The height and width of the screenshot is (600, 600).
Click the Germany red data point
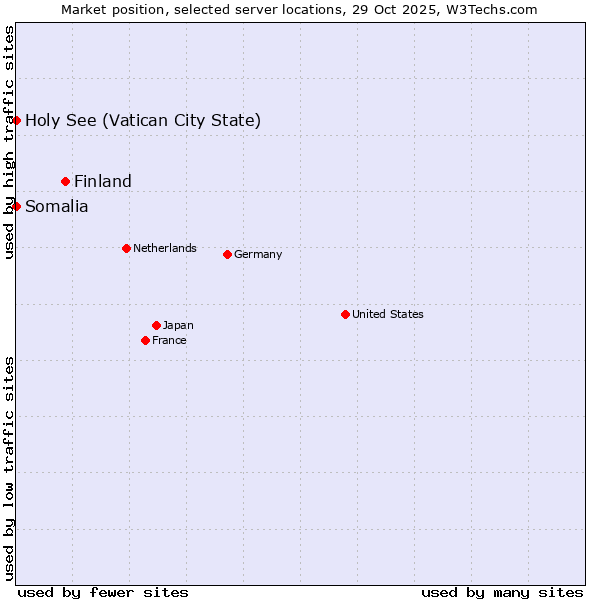pos(227,254)
